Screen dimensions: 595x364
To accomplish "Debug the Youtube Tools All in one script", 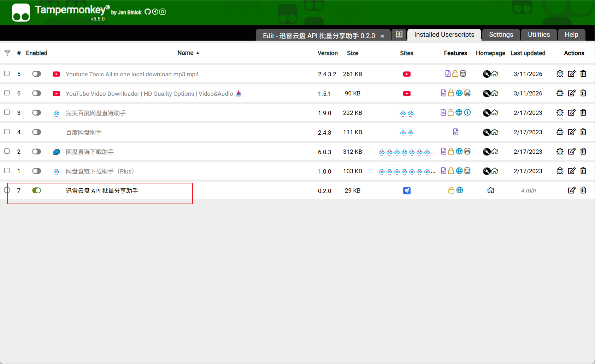I will (x=560, y=74).
